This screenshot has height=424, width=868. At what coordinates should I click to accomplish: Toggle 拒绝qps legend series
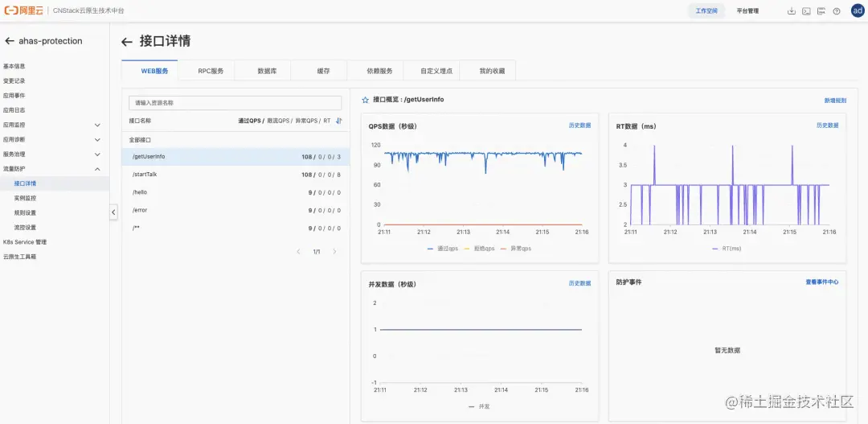tap(479, 249)
